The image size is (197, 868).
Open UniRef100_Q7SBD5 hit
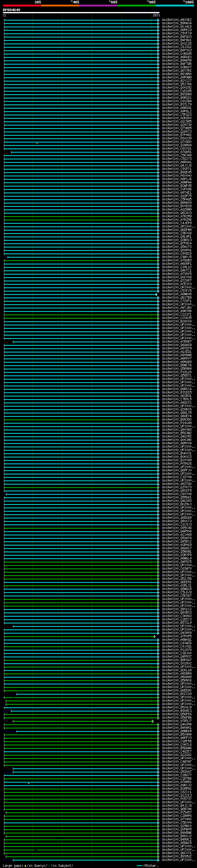(x=176, y=128)
